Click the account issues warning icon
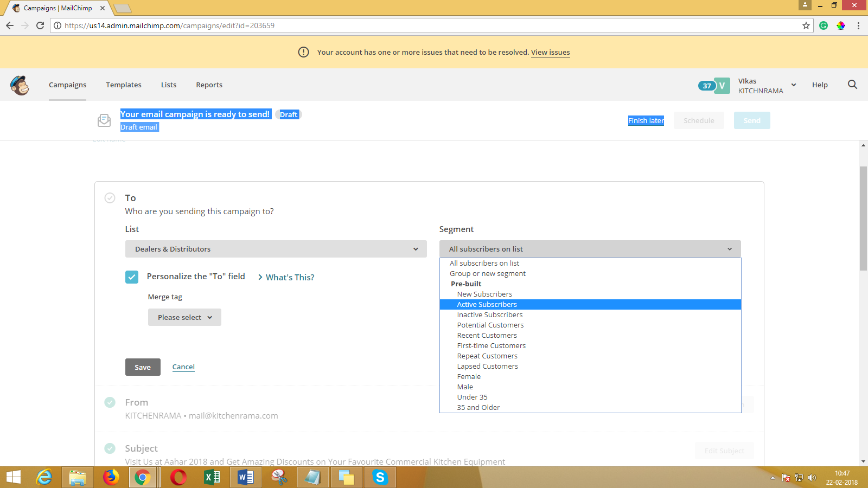Viewport: 868px width, 488px height. pos(303,52)
